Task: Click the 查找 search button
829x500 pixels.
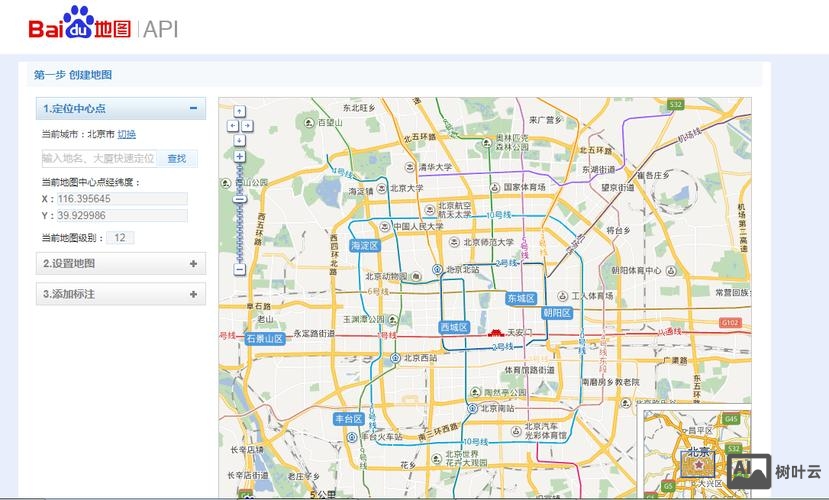Action: (177, 159)
